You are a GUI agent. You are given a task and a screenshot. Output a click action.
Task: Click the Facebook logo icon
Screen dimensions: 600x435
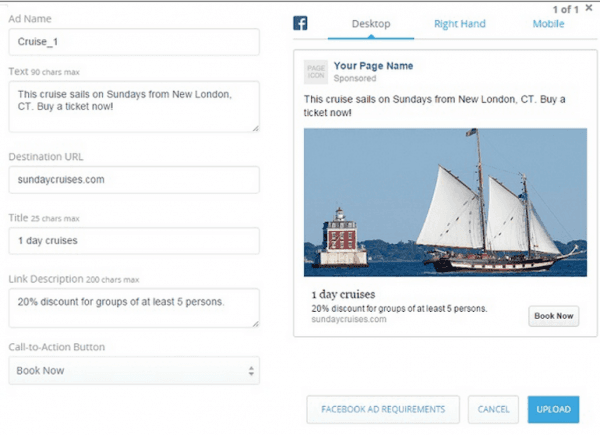[299, 24]
